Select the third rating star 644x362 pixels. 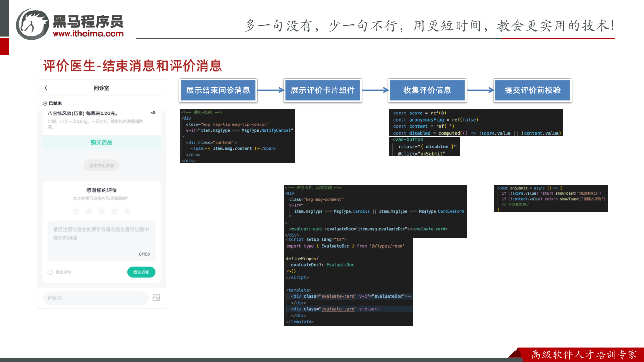(x=102, y=211)
